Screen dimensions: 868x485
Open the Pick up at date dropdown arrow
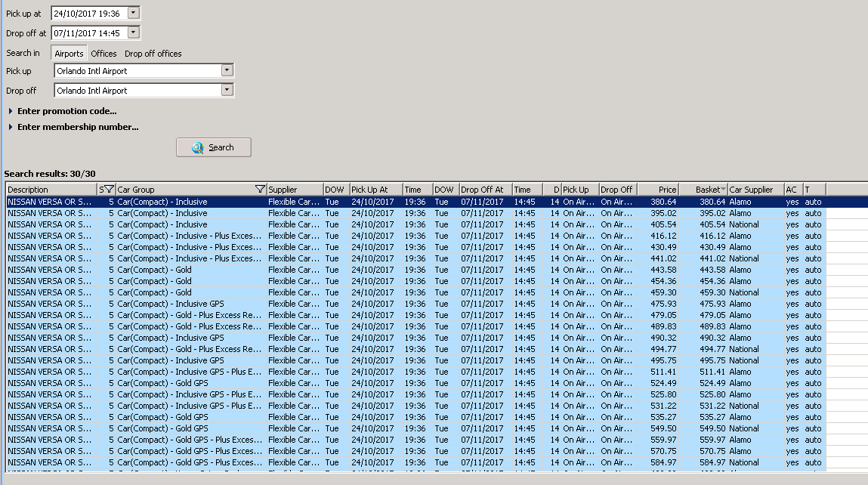pyautogui.click(x=133, y=13)
